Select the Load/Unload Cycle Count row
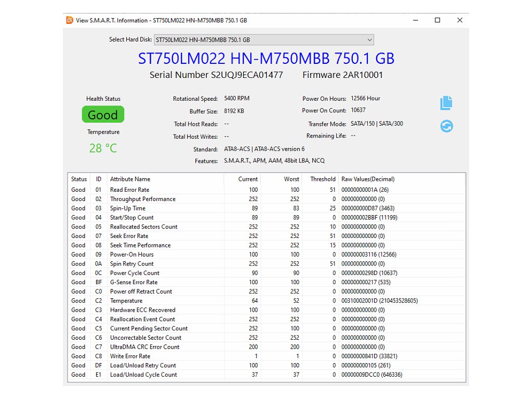The height and width of the screenshot is (399, 532). tap(267, 375)
